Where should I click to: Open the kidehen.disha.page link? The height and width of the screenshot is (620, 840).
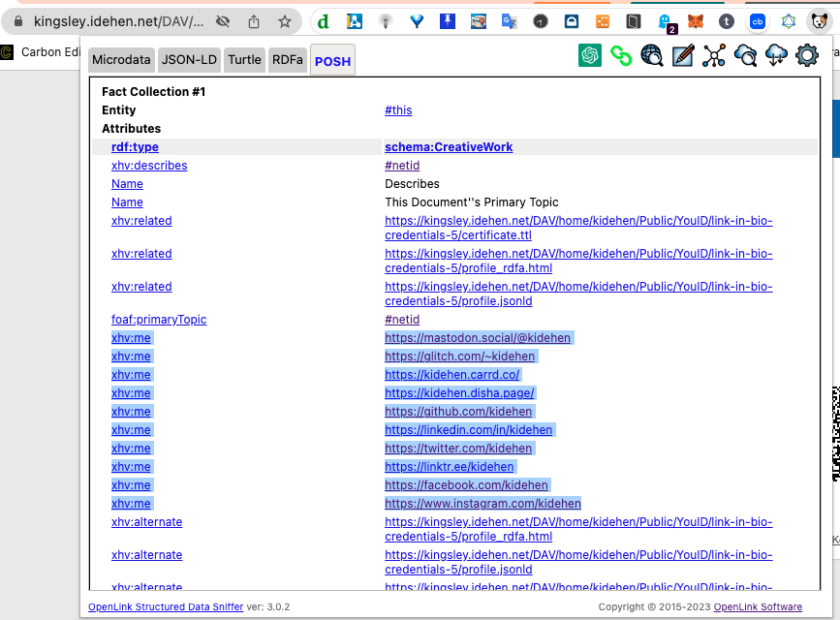[459, 392]
